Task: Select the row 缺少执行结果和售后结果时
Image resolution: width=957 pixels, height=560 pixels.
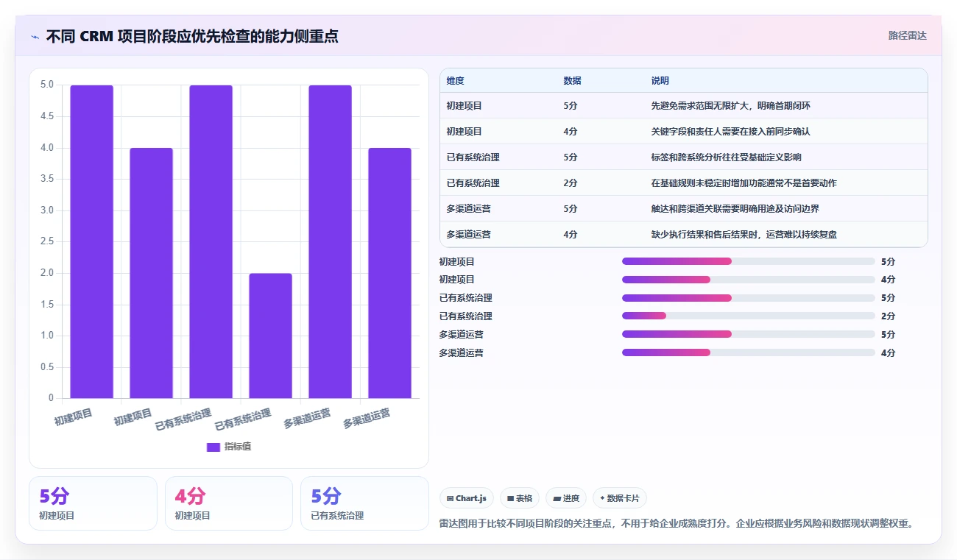Action: 683,234
